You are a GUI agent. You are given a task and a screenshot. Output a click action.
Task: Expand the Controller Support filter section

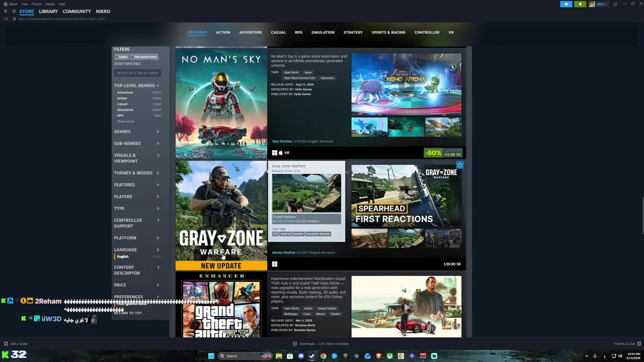pyautogui.click(x=136, y=223)
